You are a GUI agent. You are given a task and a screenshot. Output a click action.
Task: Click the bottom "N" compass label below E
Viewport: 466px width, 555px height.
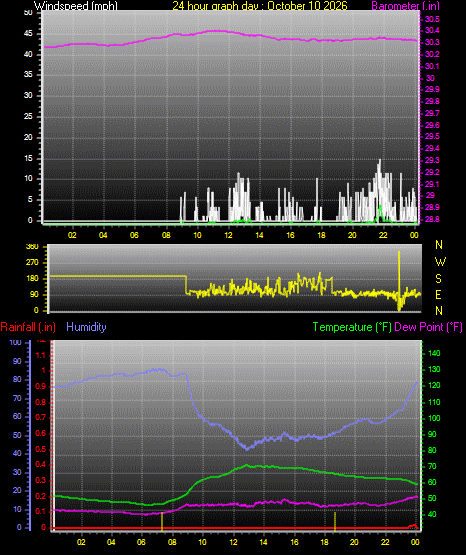439,311
